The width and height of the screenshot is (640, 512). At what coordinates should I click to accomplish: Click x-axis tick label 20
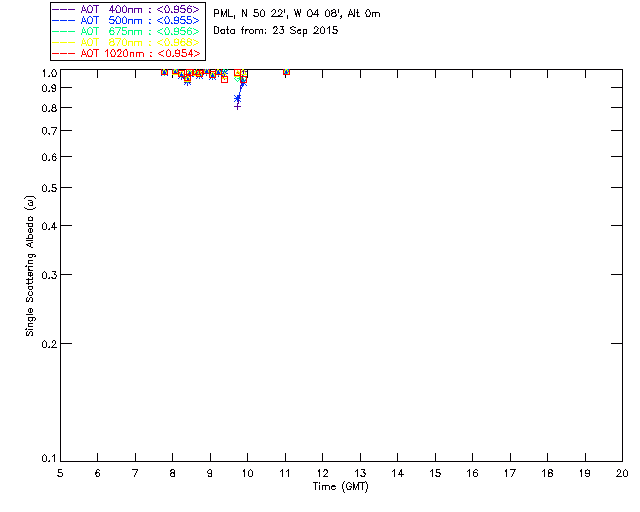pyautogui.click(x=622, y=473)
